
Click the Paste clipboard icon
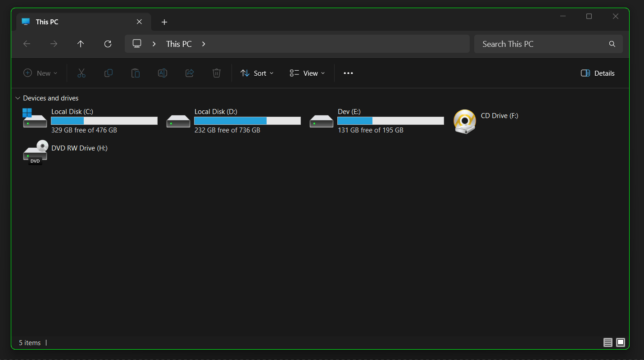pos(136,73)
